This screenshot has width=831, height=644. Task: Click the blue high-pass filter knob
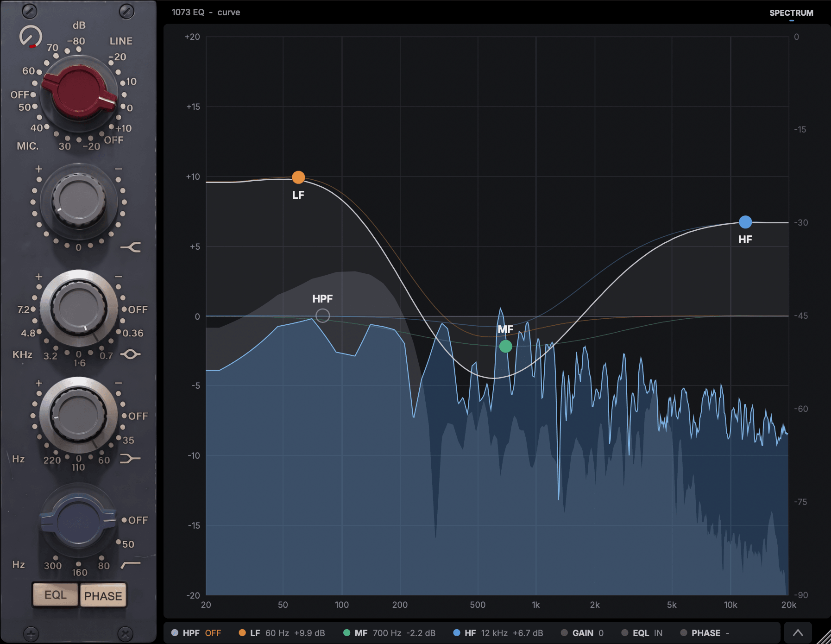[79, 521]
